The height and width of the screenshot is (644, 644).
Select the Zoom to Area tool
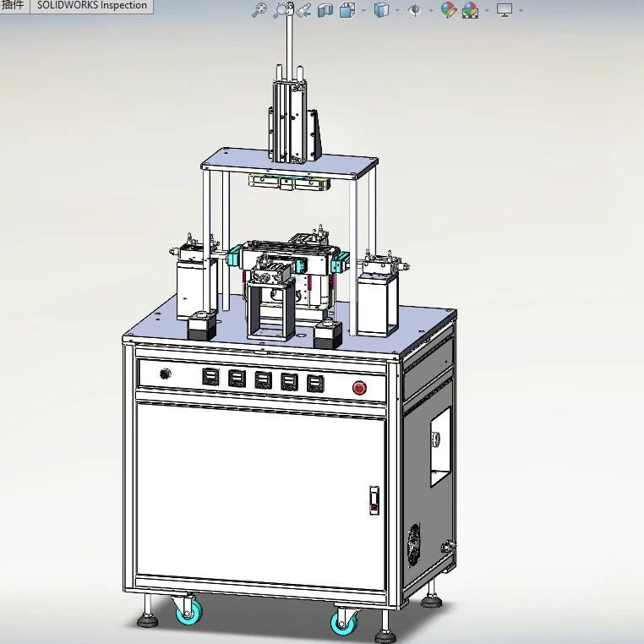(x=281, y=10)
